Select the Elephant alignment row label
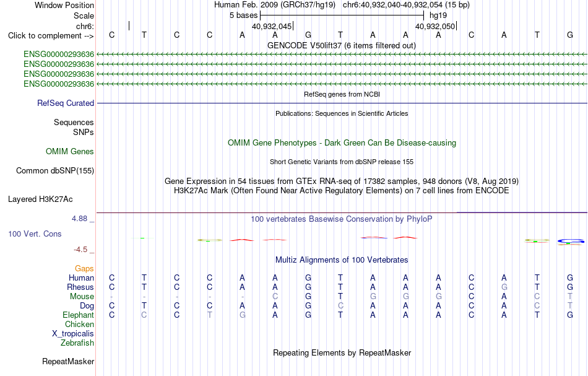Screen dimensions: 588x376 pyautogui.click(x=79, y=315)
